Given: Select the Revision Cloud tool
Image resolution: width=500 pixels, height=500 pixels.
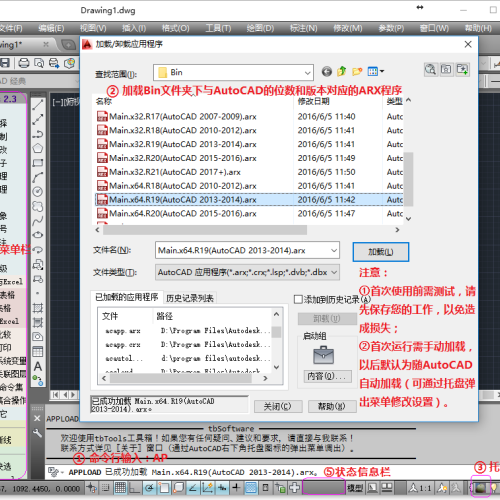Looking at the screenshot, I should (x=38, y=206).
